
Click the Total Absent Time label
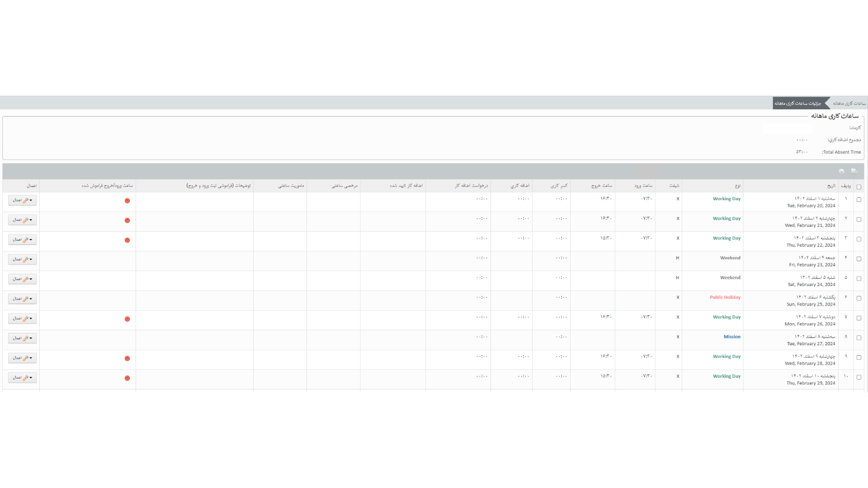tap(841, 152)
